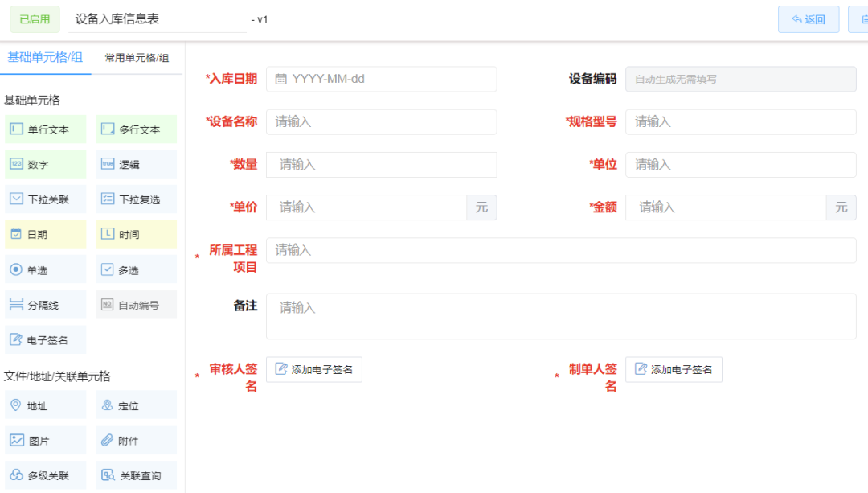The width and height of the screenshot is (868, 493).
Task: Select the 时间 time cell icon
Action: point(108,234)
